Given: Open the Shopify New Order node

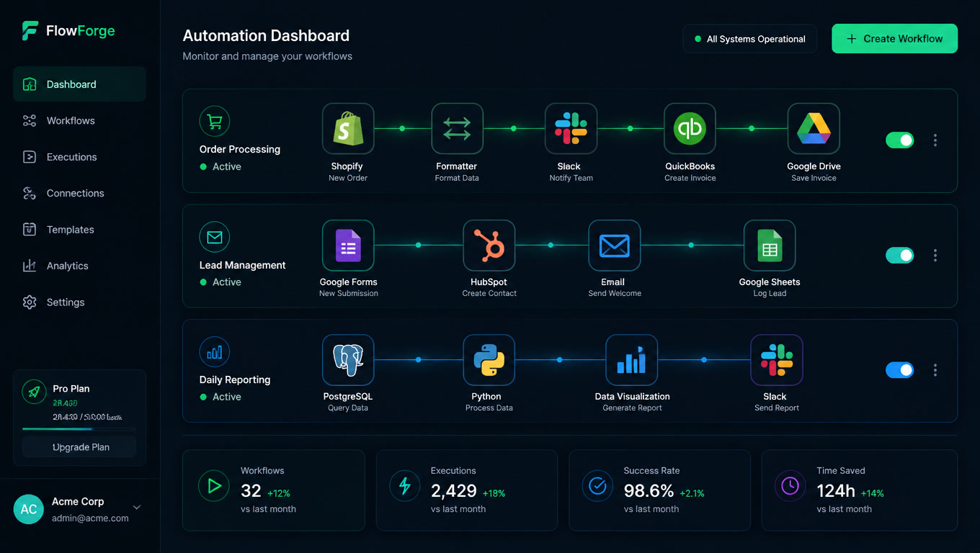Looking at the screenshot, I should click(x=348, y=129).
